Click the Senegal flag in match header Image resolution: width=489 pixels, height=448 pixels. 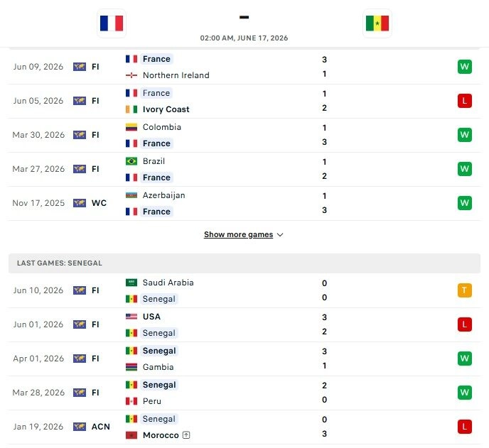click(377, 23)
